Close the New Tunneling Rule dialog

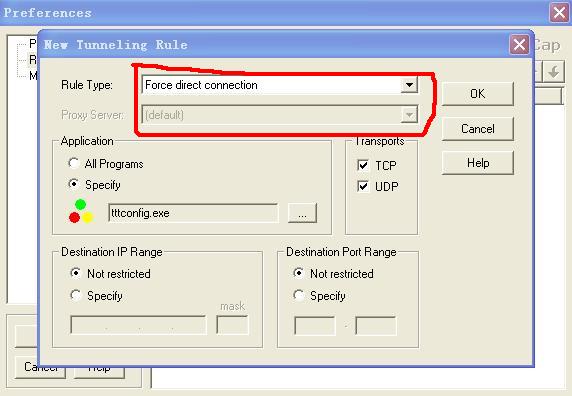tap(519, 45)
